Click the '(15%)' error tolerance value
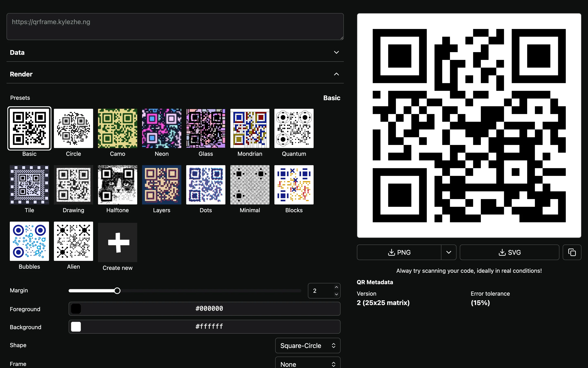588x368 pixels. pos(480,303)
